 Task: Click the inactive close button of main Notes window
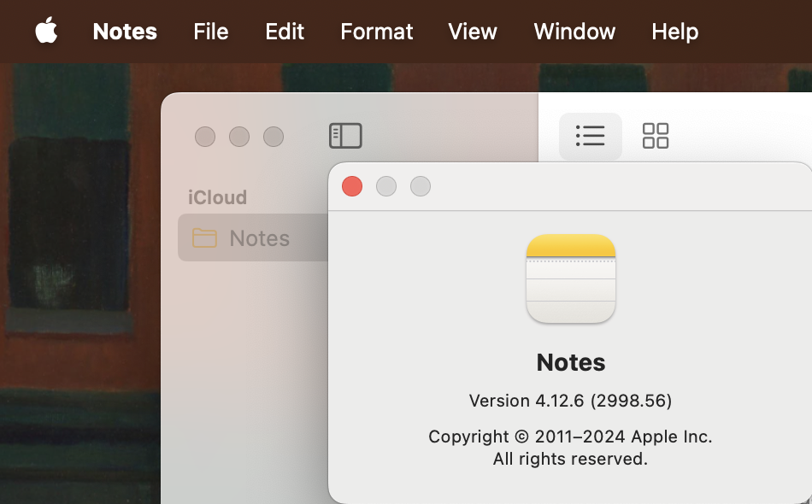[205, 137]
